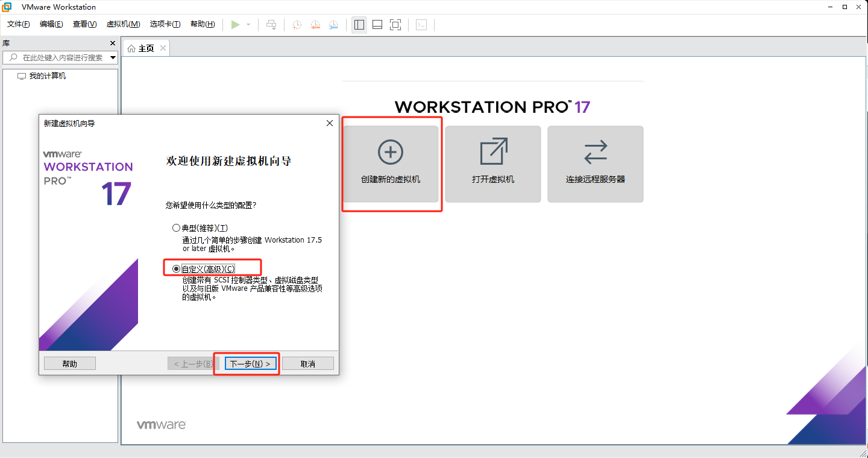Toggle the thumbnail bar view icon
Viewport: 868px width, 458px height.
coord(377,25)
